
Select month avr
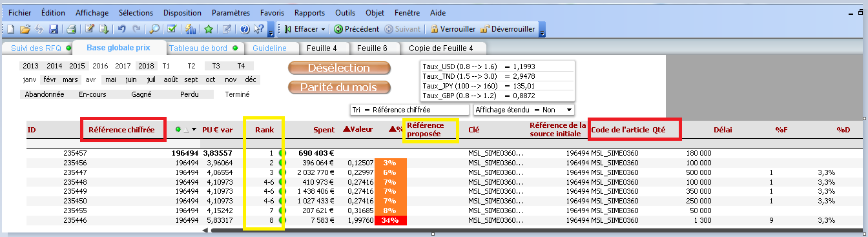click(91, 80)
